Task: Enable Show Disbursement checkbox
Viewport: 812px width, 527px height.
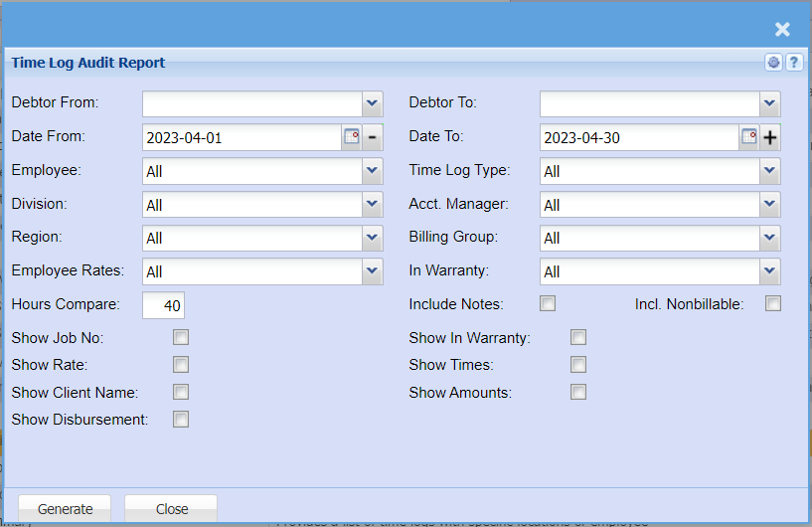Action: point(181,420)
